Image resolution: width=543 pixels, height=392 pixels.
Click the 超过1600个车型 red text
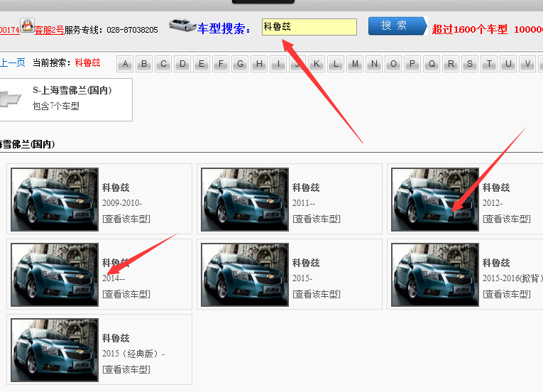pos(470,29)
